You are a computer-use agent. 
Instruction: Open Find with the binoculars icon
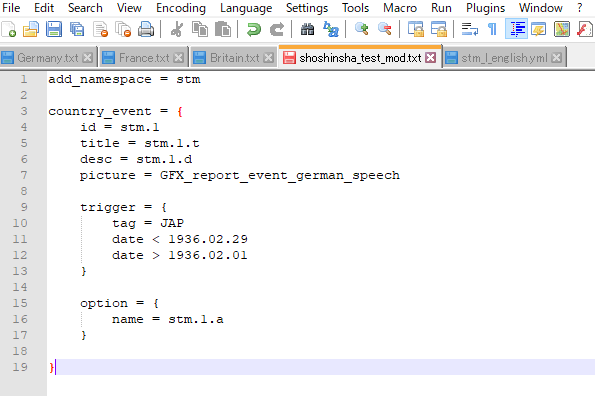tap(307, 29)
